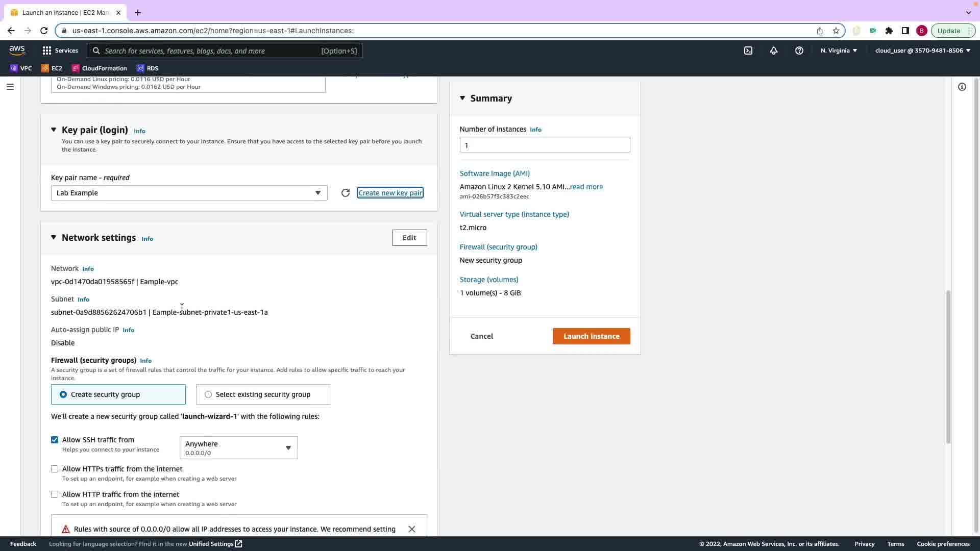The image size is (980, 551).
Task: Open the SSH source Anywhere dropdown
Action: pos(238,448)
